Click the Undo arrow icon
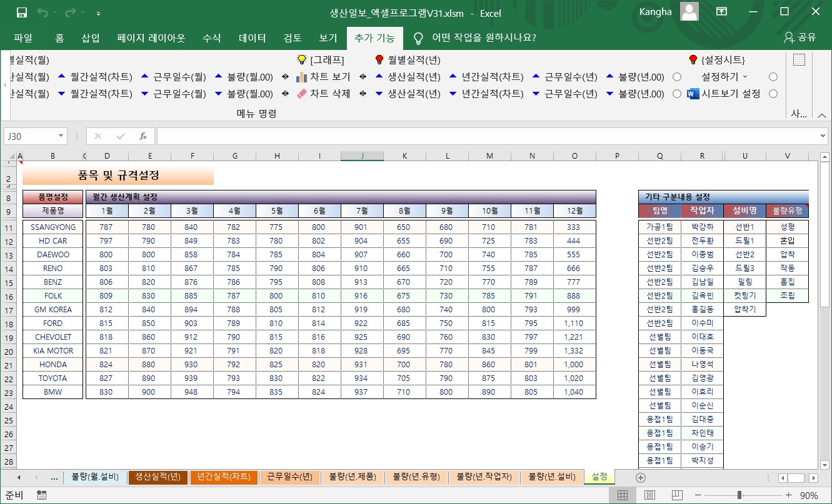The height and width of the screenshot is (504, 832). tap(43, 12)
